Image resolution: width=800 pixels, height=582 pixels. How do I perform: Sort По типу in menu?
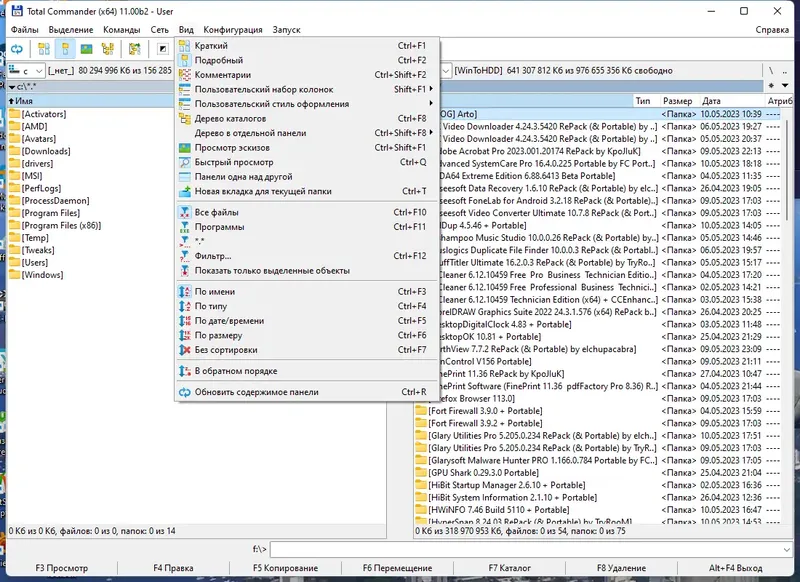click(307, 306)
